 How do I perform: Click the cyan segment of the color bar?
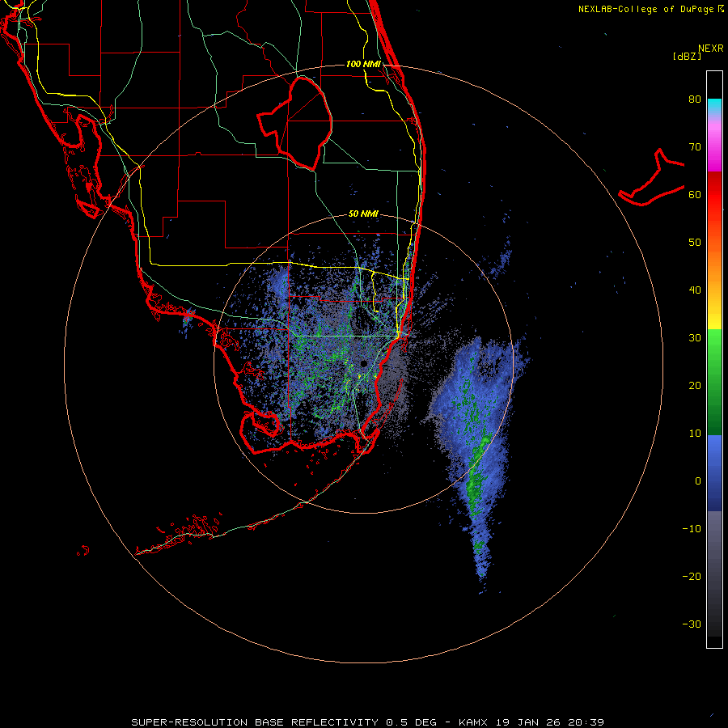[x=714, y=106]
